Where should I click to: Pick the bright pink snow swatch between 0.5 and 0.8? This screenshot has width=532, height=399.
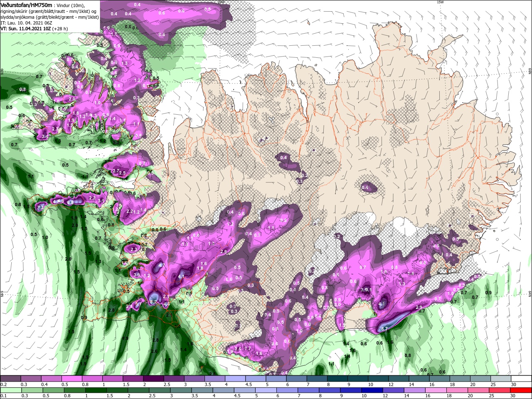point(71,379)
